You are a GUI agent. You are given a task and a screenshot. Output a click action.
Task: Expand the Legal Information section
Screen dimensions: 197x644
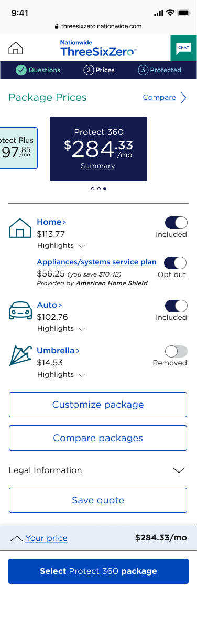click(98, 470)
